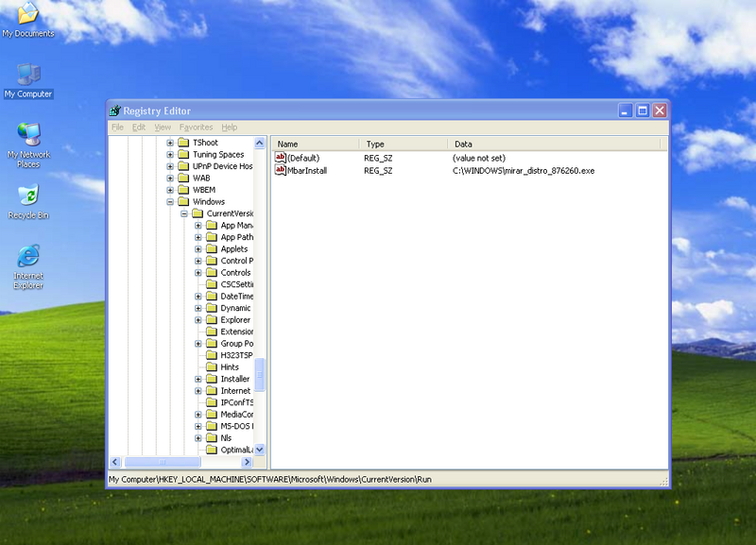The image size is (756, 545).
Task: Click the tree vertical scrollbar thumb
Action: [259, 374]
